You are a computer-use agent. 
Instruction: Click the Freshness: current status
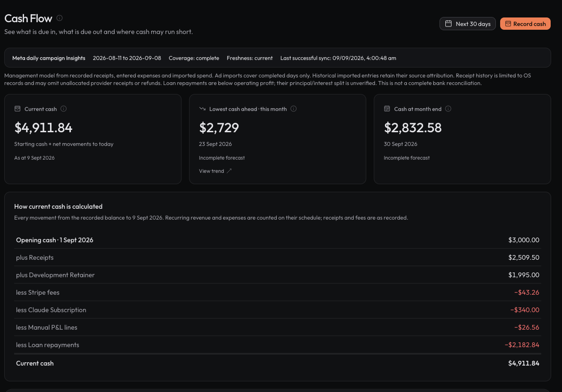coord(249,58)
